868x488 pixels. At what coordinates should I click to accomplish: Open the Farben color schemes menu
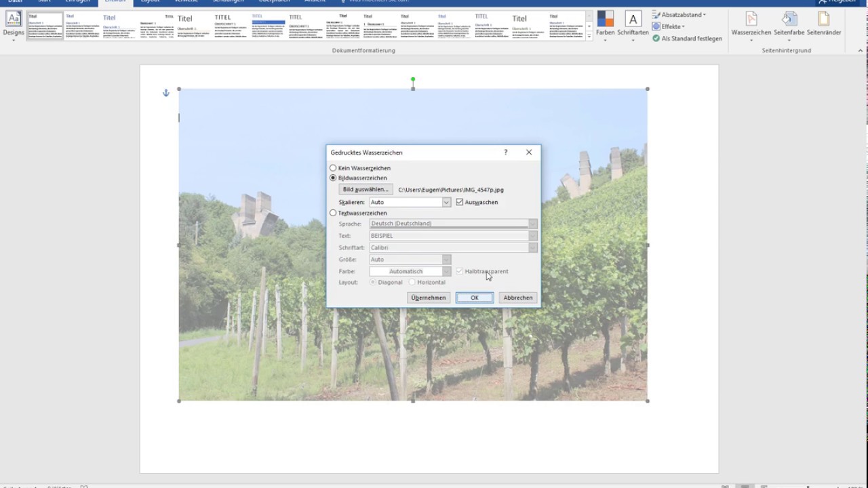pyautogui.click(x=605, y=26)
